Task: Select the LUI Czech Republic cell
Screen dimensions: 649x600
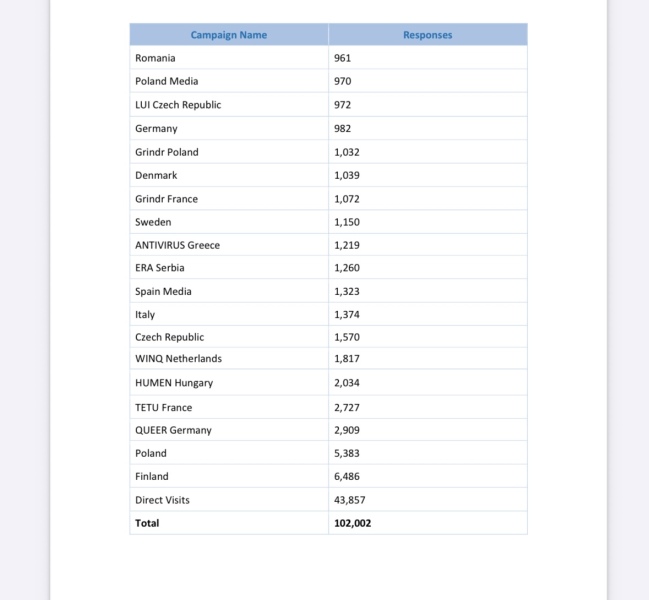Action: click(178, 105)
